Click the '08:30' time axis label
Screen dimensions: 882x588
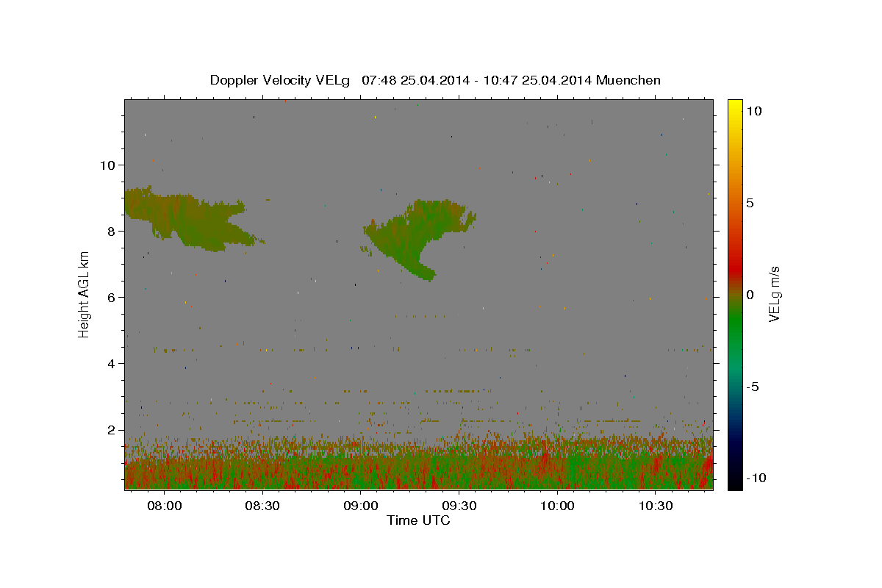[x=262, y=506]
